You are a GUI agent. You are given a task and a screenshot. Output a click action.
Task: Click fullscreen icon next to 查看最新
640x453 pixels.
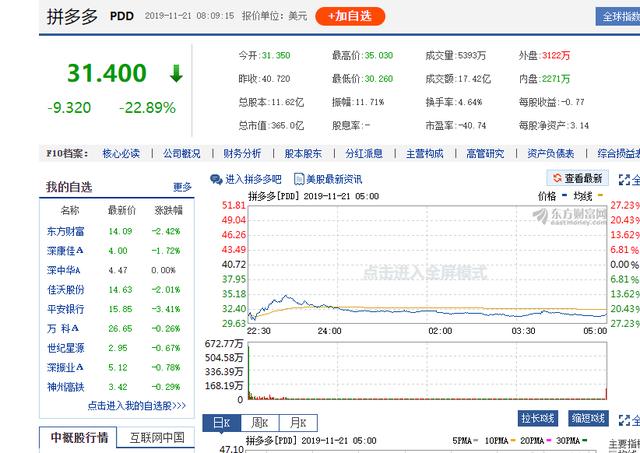pos(624,180)
